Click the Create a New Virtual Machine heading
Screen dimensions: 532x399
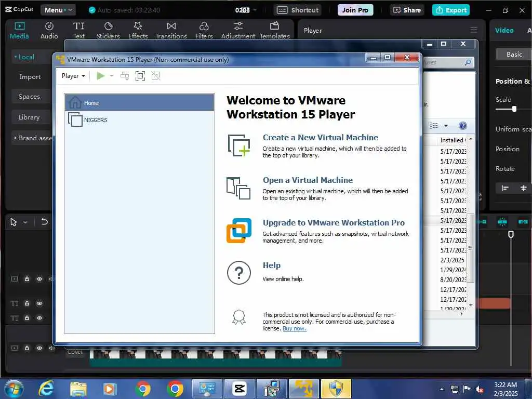[x=320, y=137]
